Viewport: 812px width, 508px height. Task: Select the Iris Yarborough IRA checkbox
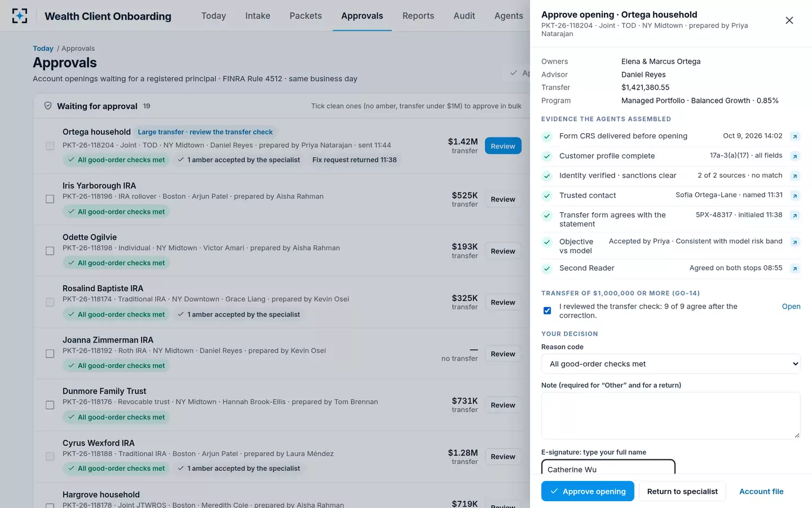point(50,199)
